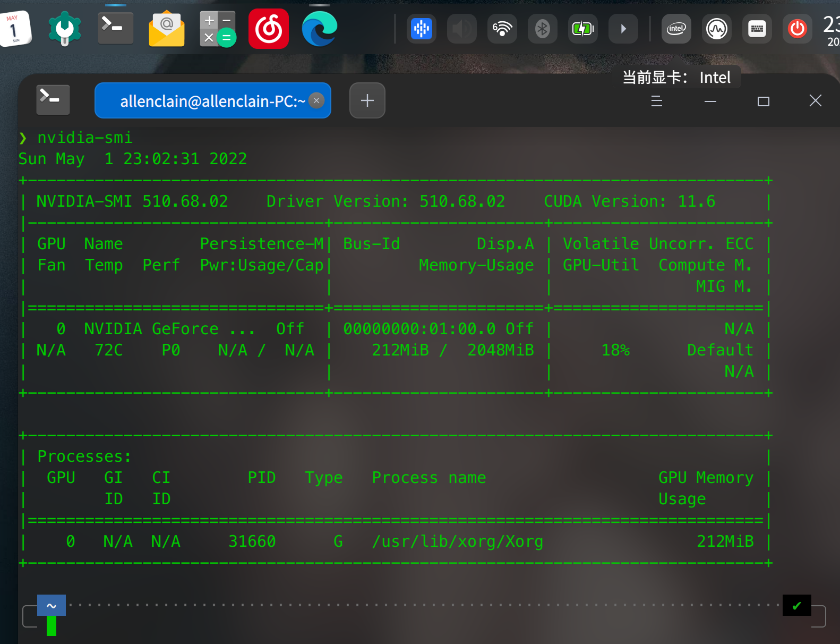Open the terminal from the dock
The height and width of the screenshot is (644, 840).
tap(116, 28)
